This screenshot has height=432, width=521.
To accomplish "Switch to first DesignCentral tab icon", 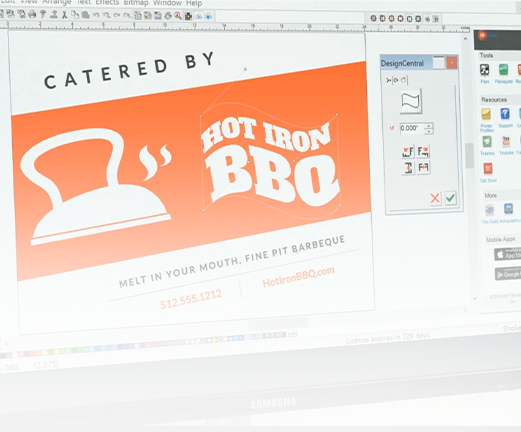I will pos(388,80).
